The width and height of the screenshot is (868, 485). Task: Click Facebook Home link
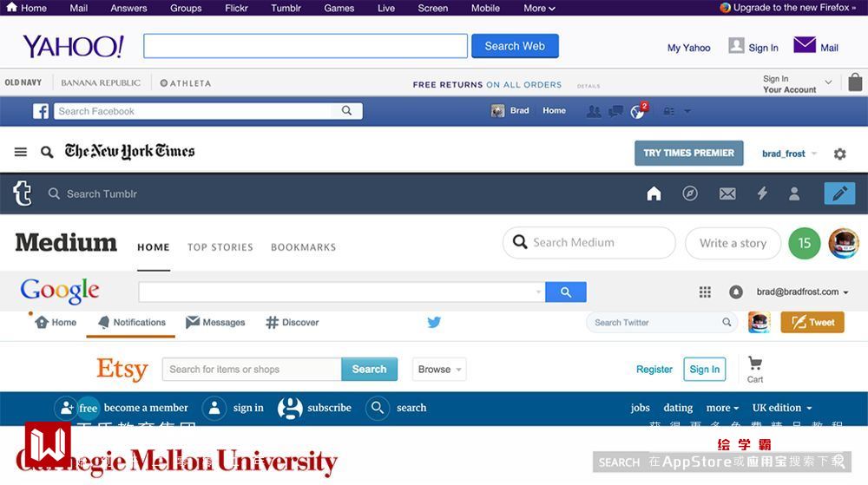click(x=554, y=110)
